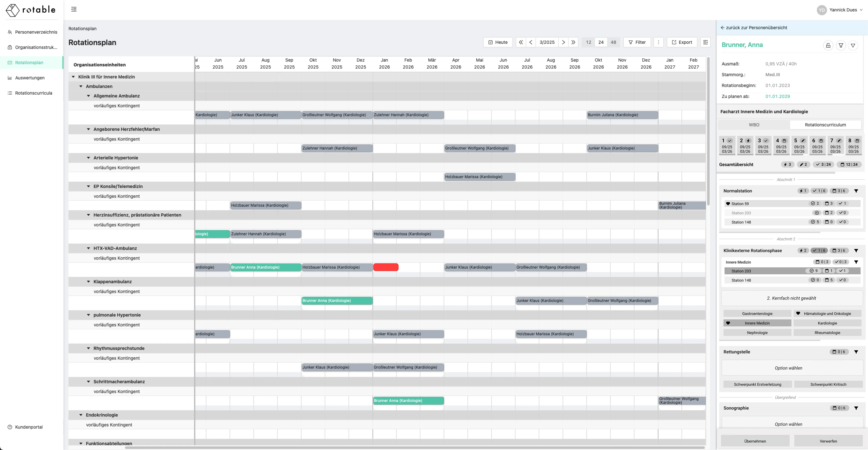868x450 pixels.
Task: Click the unlock icon beside Brunner, Anna
Action: click(828, 45)
